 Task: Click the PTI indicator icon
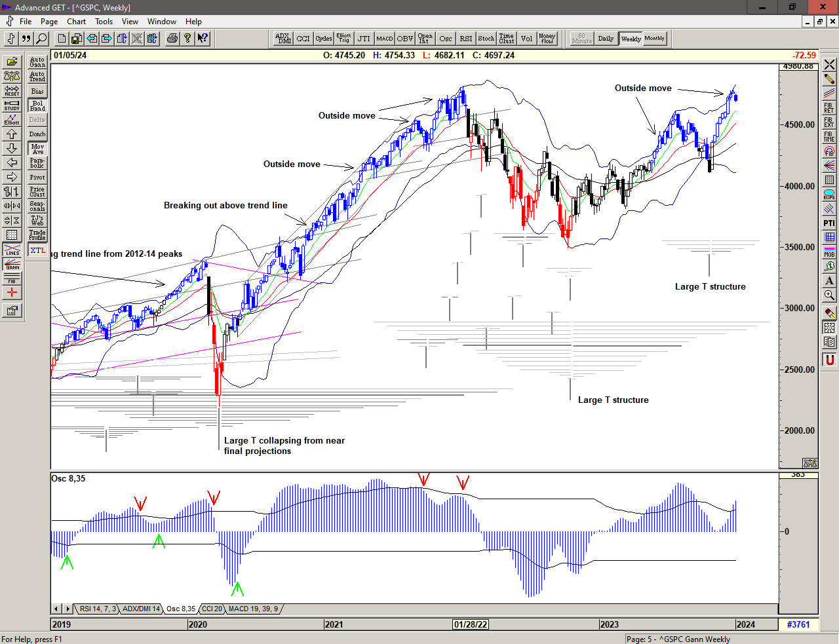pyautogui.click(x=829, y=223)
